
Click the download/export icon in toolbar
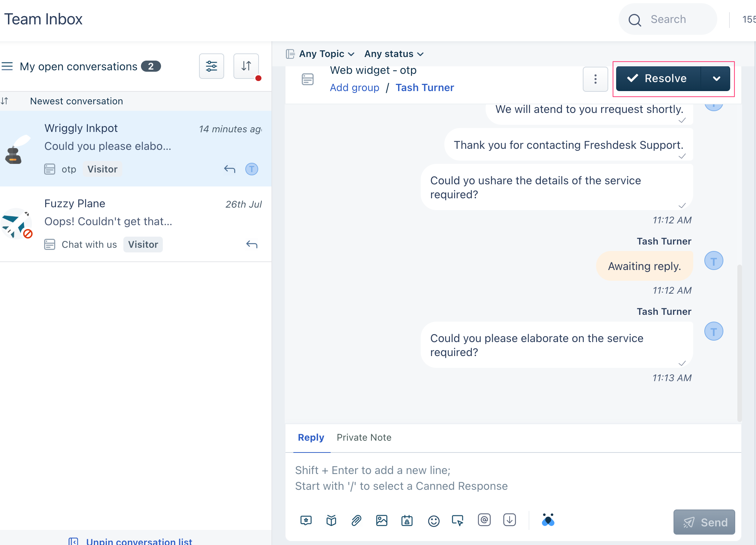509,520
